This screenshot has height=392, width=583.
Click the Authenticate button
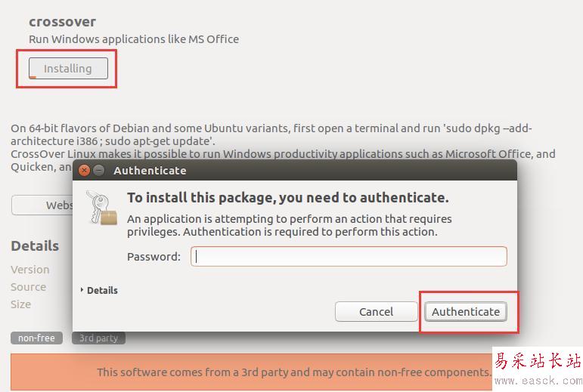[465, 311]
